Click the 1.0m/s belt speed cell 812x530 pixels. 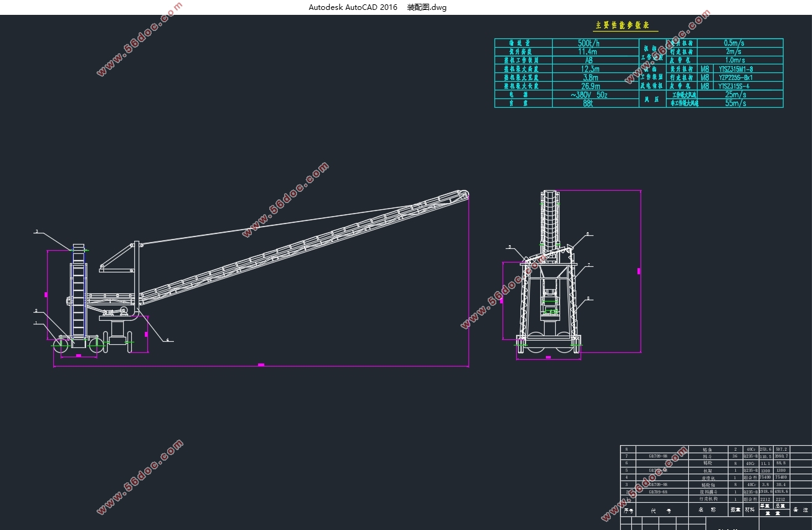coord(734,60)
